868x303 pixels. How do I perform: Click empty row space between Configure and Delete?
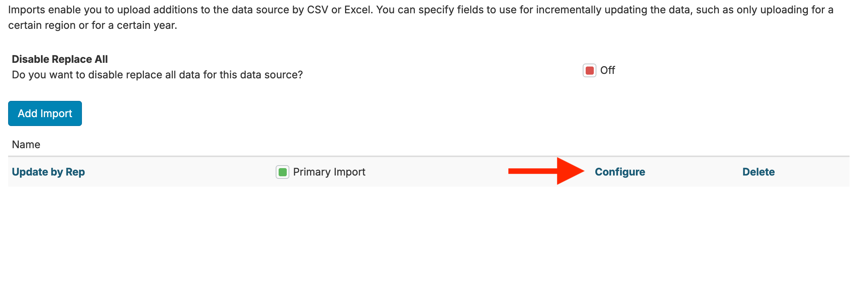(694, 172)
